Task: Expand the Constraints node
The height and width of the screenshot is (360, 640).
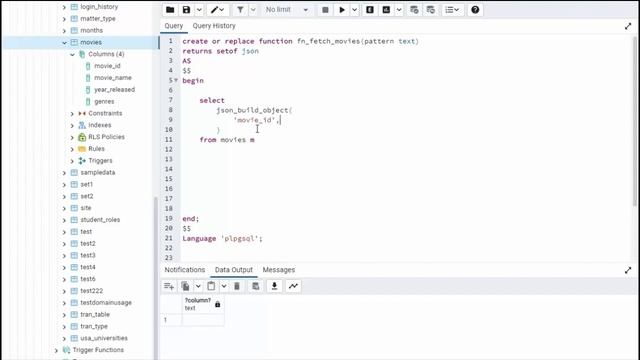Action: click(72, 113)
